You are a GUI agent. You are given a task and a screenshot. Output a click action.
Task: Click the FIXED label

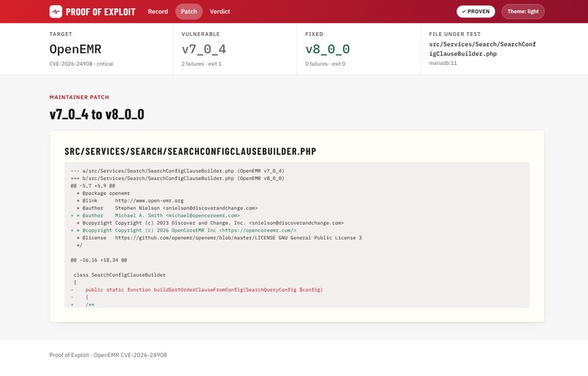pos(314,34)
